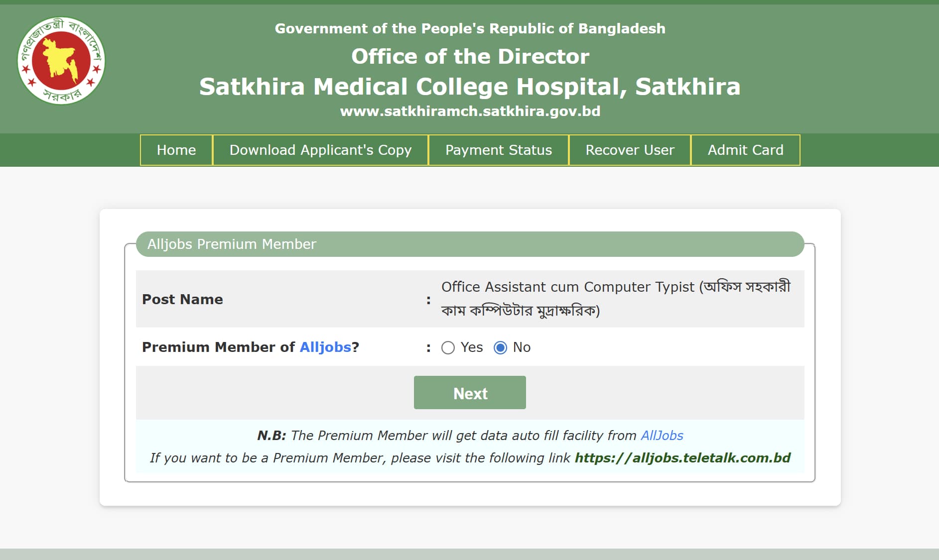Click the www.satkhiramch.satkhira.gov.bd header URL
This screenshot has height=560, width=939.
click(x=470, y=111)
